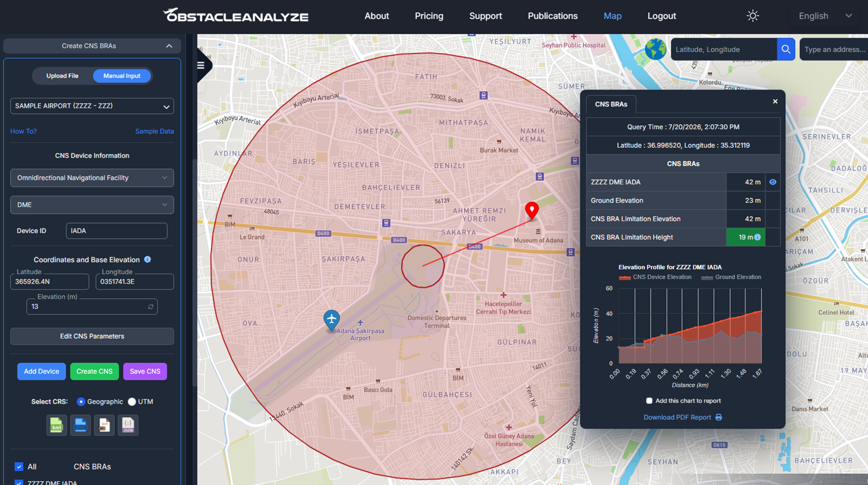This screenshot has height=485, width=868.
Task: Click the Ground Elevation row label
Action: click(617, 200)
